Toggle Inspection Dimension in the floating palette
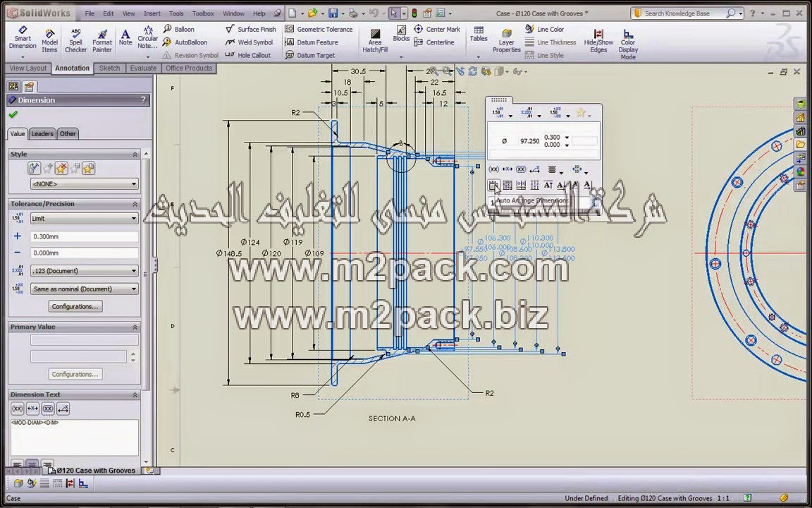Viewport: 812px width, 508px height. (521, 169)
